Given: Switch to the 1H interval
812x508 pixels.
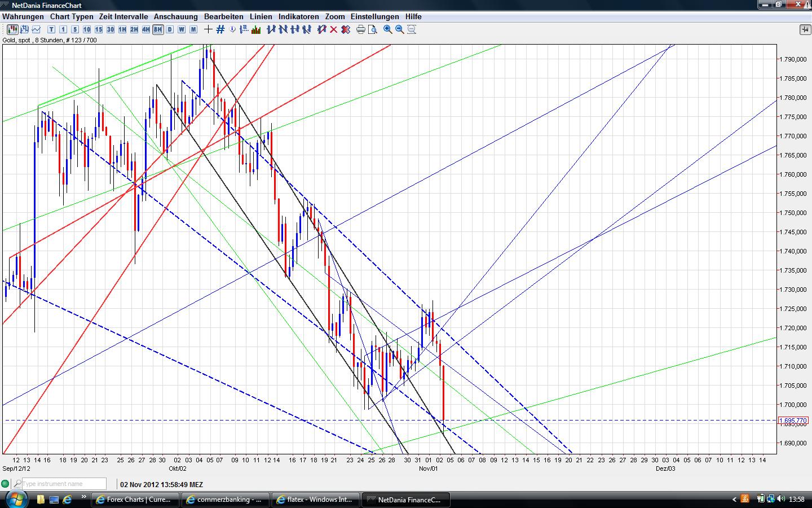Looking at the screenshot, I should coord(122,29).
